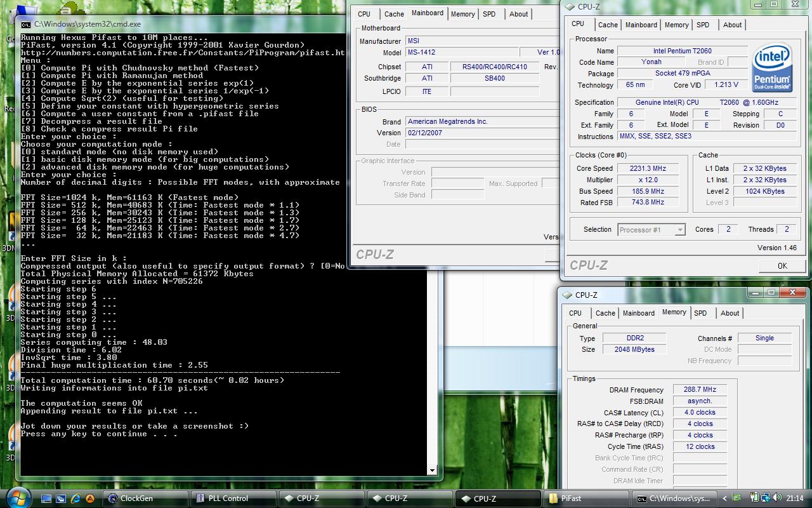Click the network tray icon
The height and width of the screenshot is (508, 812).
pos(766,497)
